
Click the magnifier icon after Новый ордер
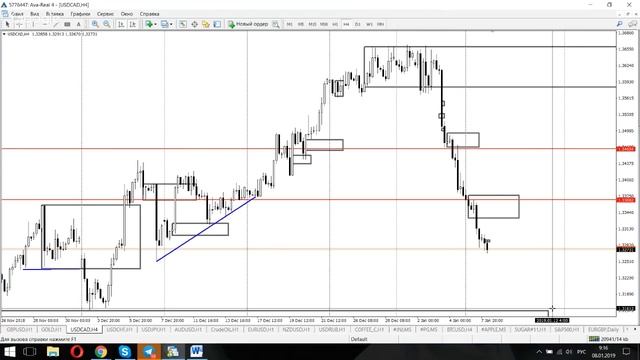pos(276,24)
